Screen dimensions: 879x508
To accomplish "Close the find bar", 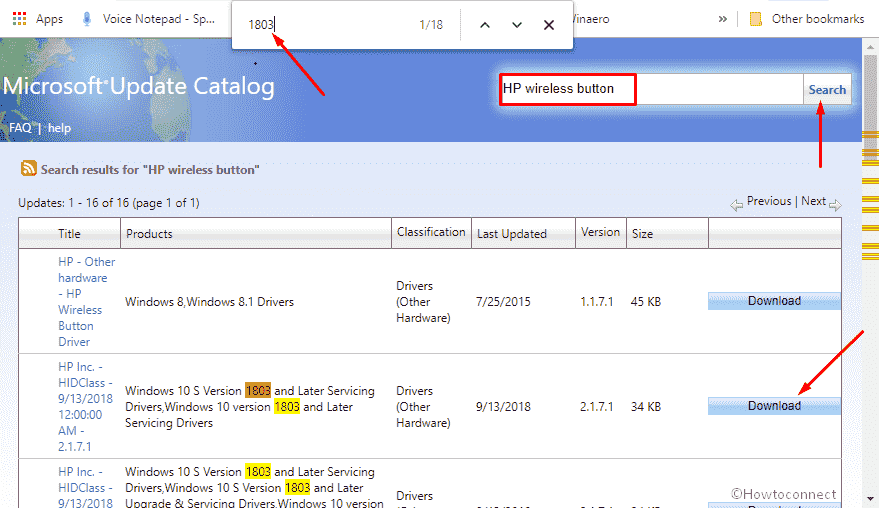I will tap(549, 25).
